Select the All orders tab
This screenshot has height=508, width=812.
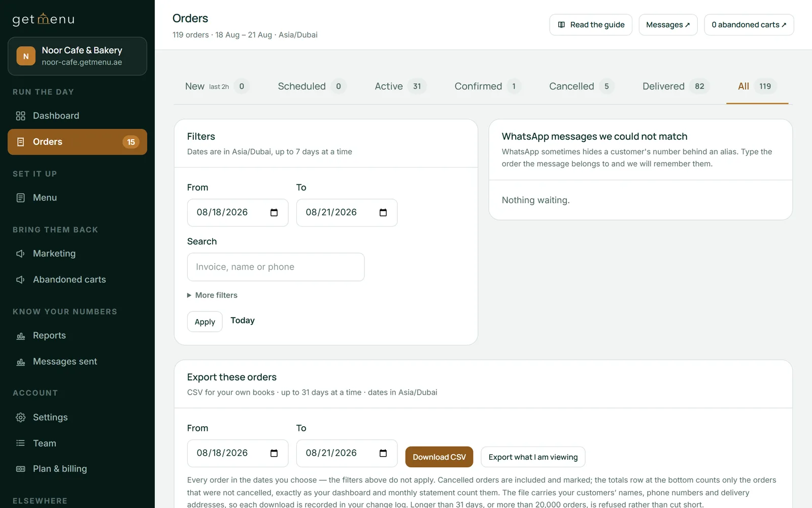(x=757, y=86)
